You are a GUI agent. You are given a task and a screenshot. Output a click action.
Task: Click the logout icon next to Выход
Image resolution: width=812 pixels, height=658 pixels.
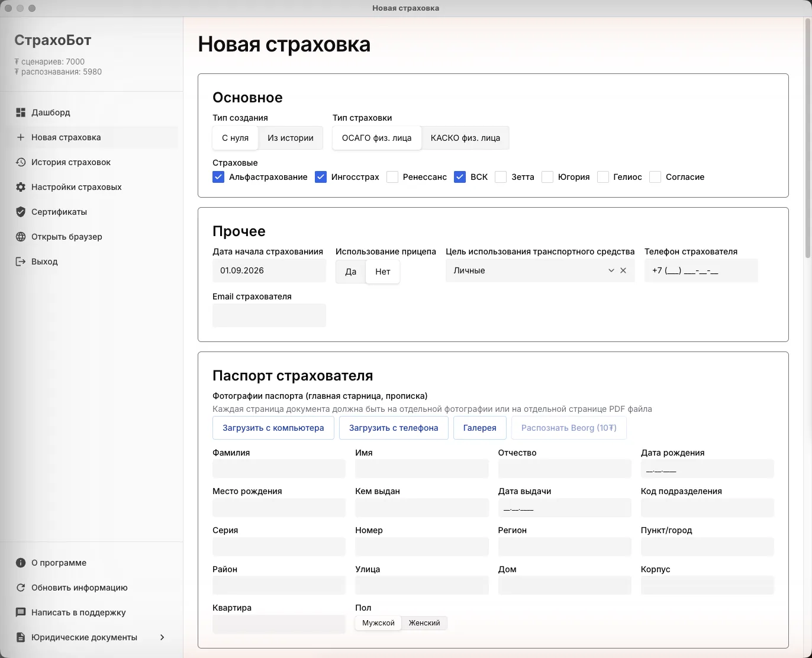click(x=21, y=262)
